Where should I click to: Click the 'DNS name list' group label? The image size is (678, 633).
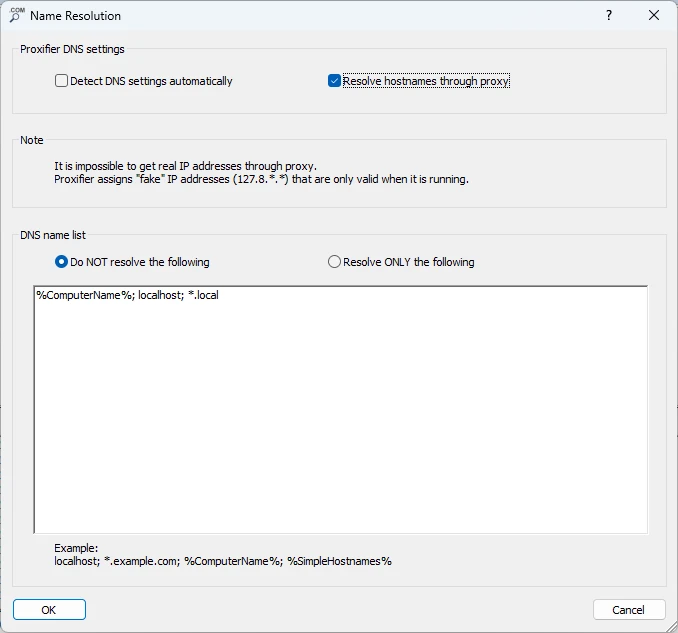53,235
